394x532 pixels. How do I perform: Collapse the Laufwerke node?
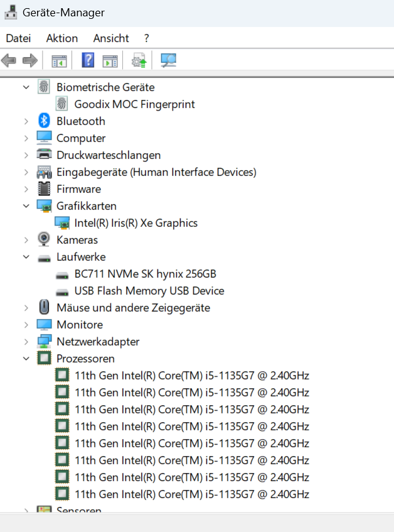(26, 257)
